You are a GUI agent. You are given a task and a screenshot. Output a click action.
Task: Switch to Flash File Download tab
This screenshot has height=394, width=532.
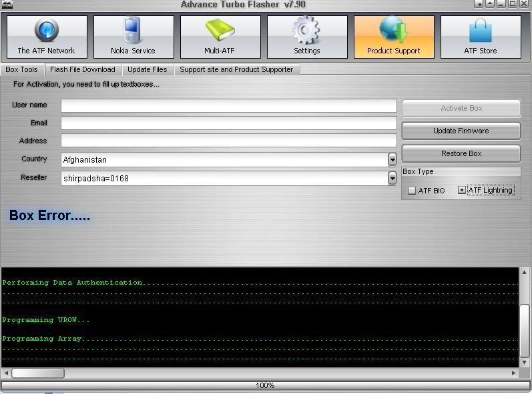click(x=83, y=69)
